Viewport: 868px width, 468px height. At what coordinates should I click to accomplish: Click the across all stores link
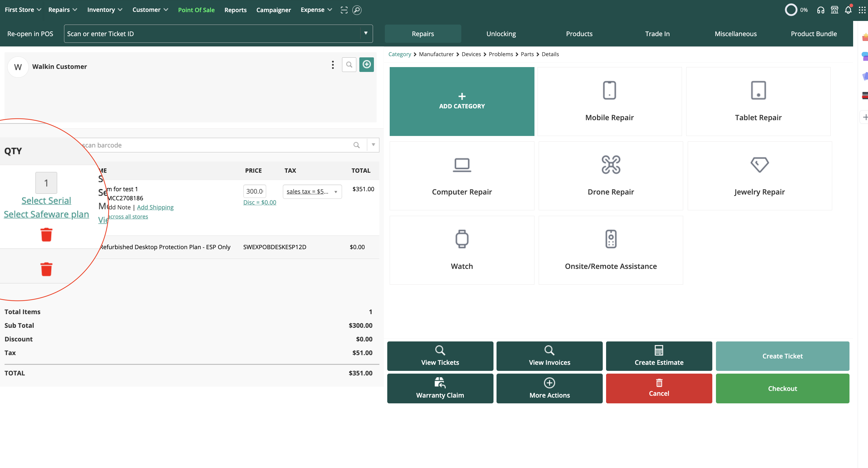tap(128, 216)
